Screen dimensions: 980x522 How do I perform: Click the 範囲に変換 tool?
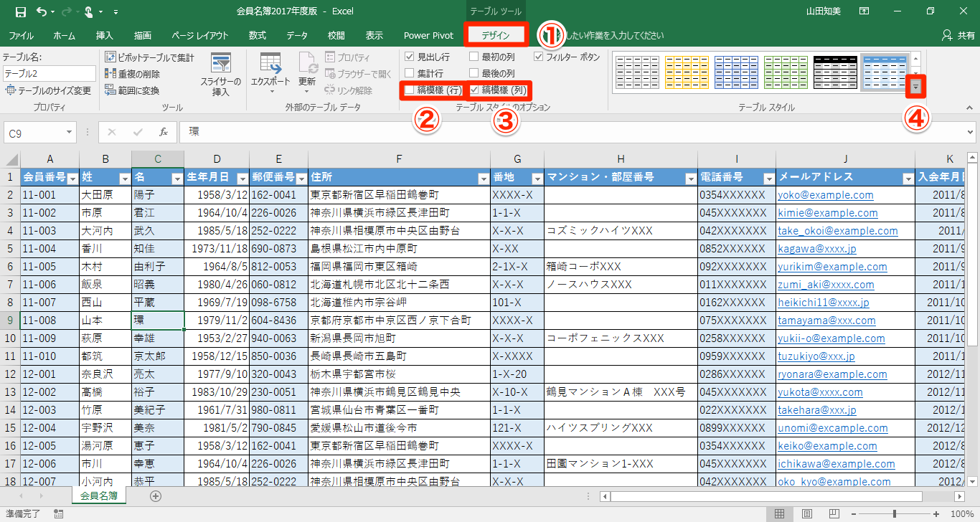[x=132, y=90]
